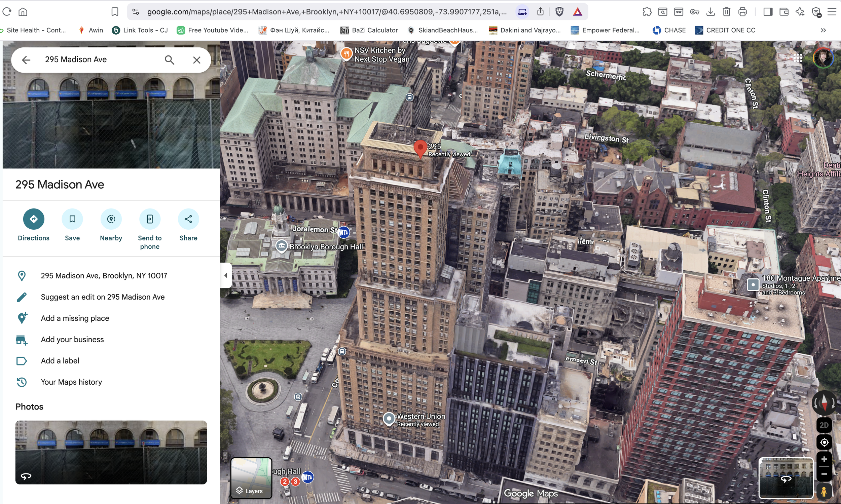Reset map orientation with the compass icon
The image size is (841, 504).
(x=824, y=403)
